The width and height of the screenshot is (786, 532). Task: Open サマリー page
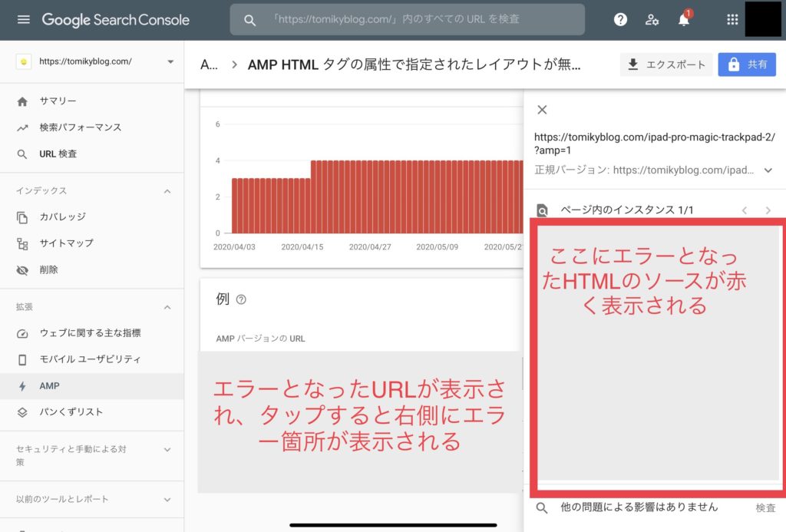coord(92,101)
